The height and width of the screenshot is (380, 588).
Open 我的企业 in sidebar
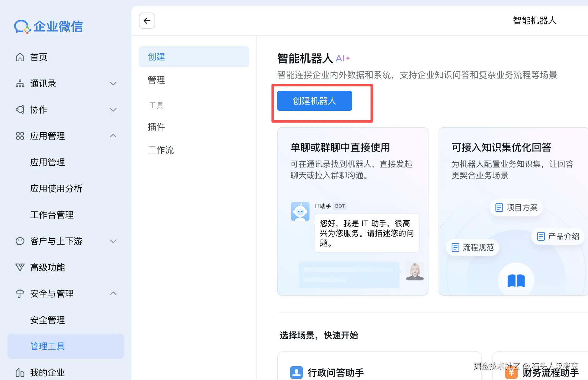tap(66, 372)
